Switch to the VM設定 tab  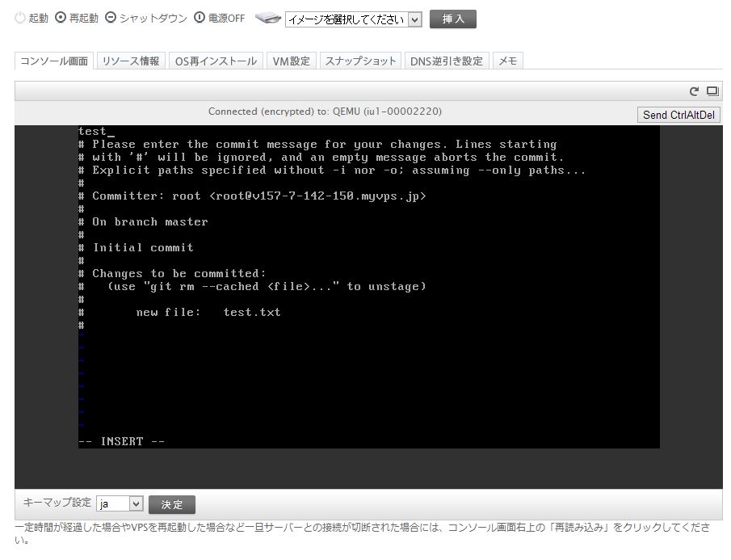pos(292,61)
